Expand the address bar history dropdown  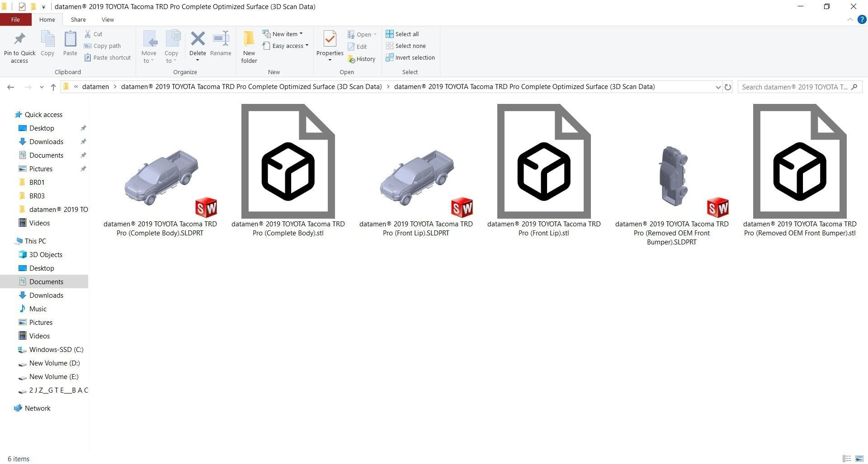718,87
